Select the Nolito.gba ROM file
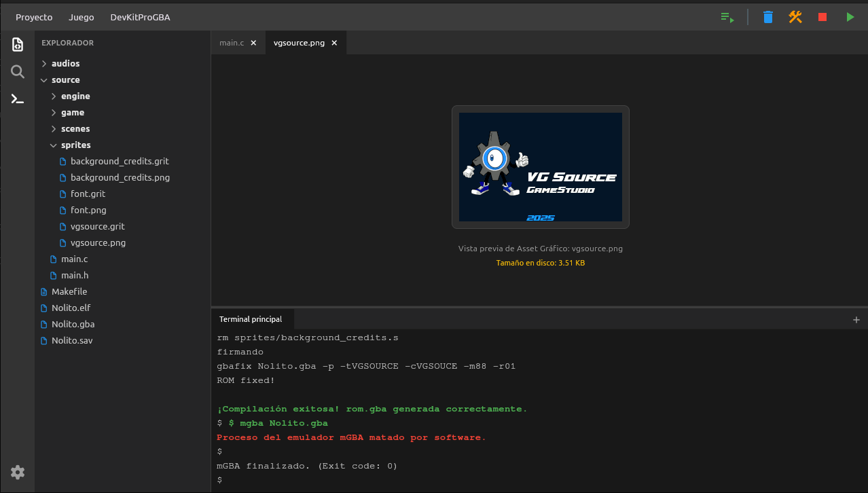The image size is (868, 493). (x=73, y=325)
